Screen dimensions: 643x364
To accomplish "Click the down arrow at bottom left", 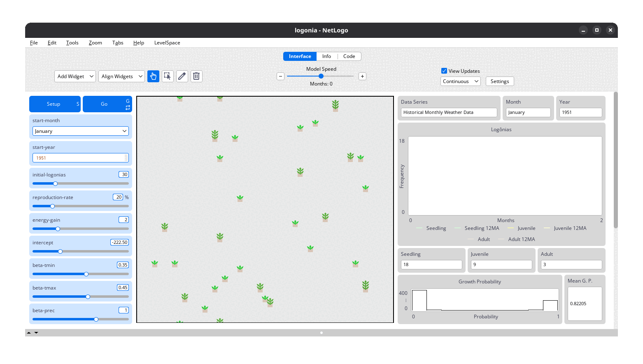I will point(36,333).
